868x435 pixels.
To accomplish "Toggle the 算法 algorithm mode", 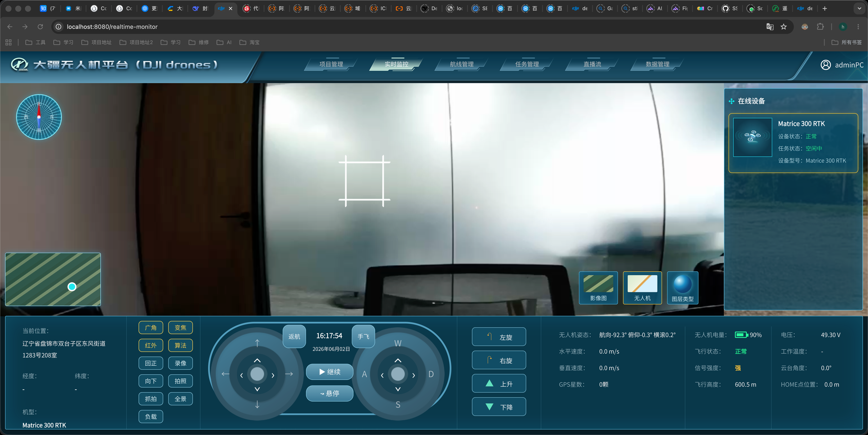I will (180, 345).
